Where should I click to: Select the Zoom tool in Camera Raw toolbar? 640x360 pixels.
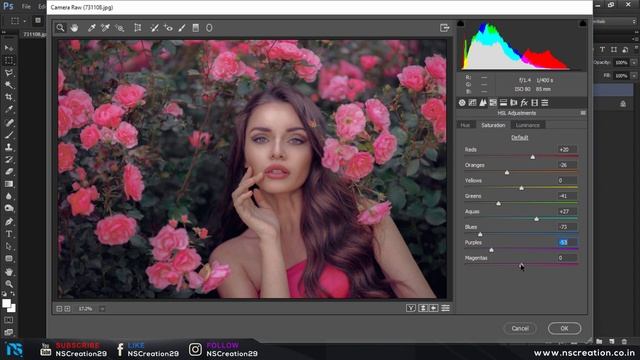(x=60, y=28)
